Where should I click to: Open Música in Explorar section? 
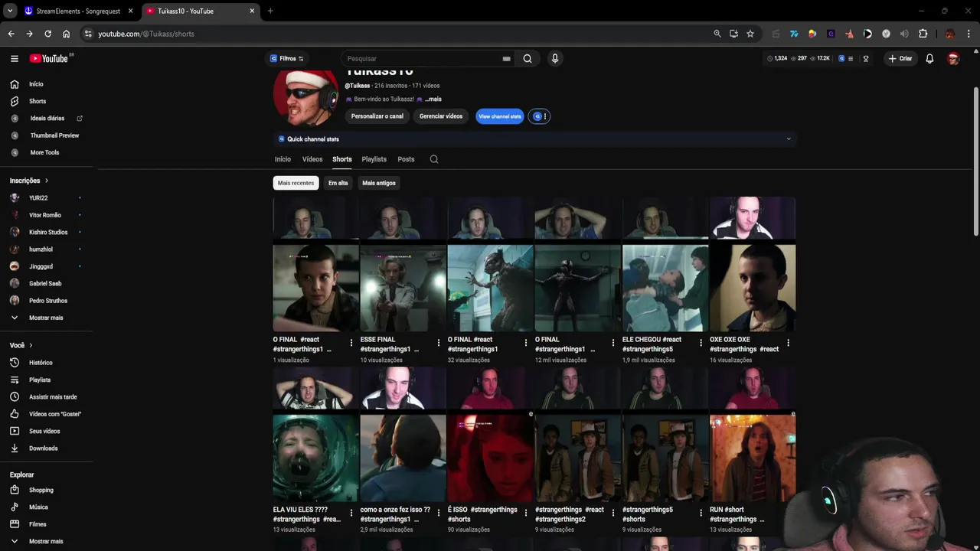pos(38,507)
